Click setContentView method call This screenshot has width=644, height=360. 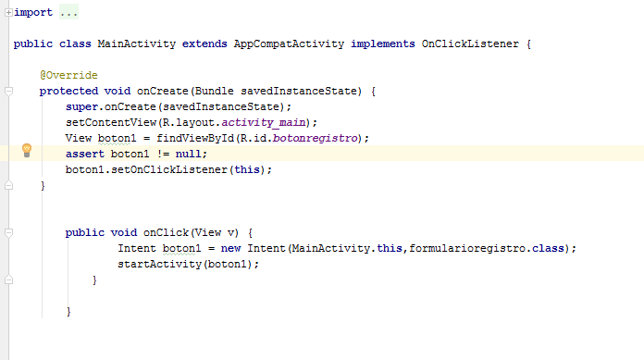point(111,122)
